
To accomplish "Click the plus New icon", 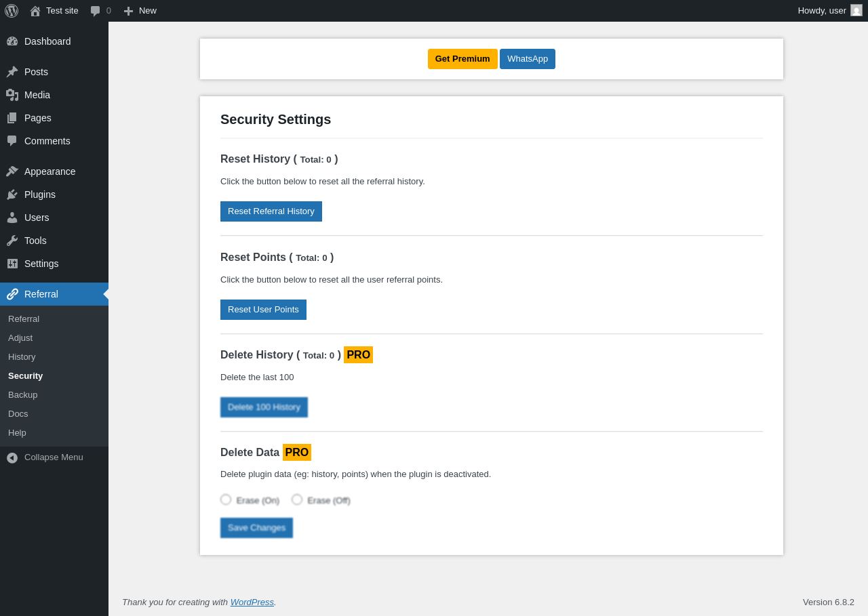I will pyautogui.click(x=128, y=11).
